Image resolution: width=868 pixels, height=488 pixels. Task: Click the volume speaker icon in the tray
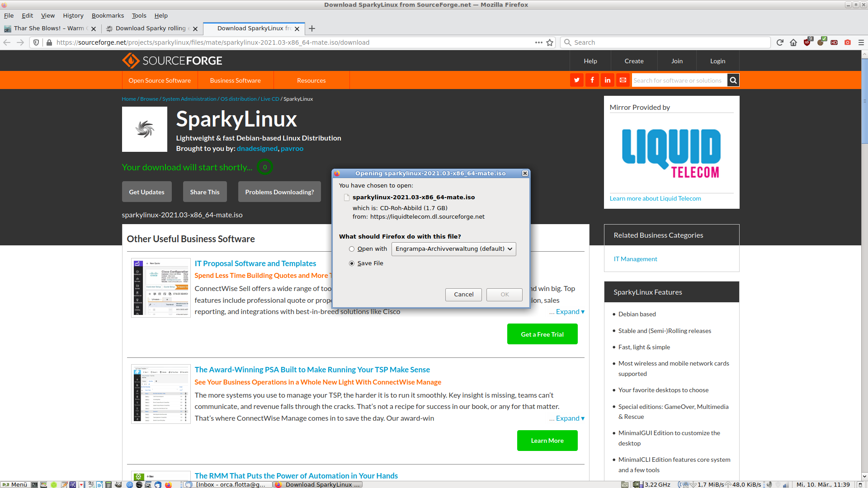click(x=769, y=484)
